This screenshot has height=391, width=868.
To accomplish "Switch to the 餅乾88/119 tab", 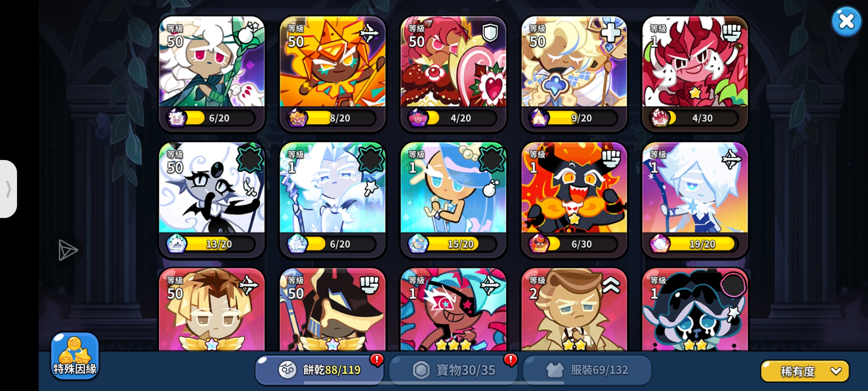I will click(320, 370).
